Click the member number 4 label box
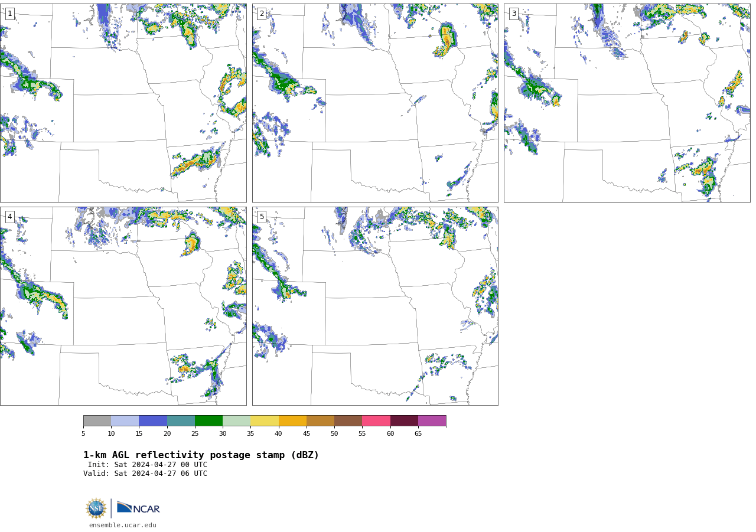The width and height of the screenshot is (756, 532). pos(9,217)
